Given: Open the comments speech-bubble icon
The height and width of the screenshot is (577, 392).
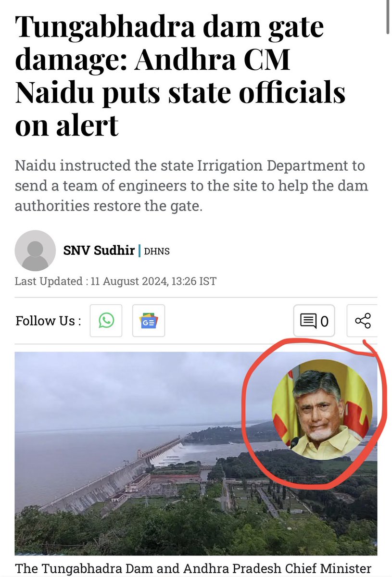Looking at the screenshot, I should tap(308, 321).
